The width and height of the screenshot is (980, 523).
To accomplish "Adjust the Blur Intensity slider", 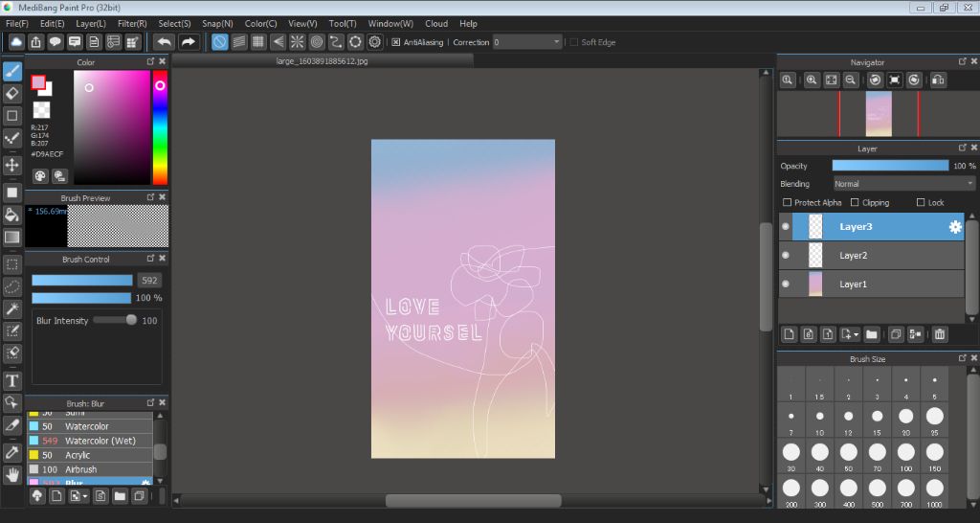I will [115, 320].
